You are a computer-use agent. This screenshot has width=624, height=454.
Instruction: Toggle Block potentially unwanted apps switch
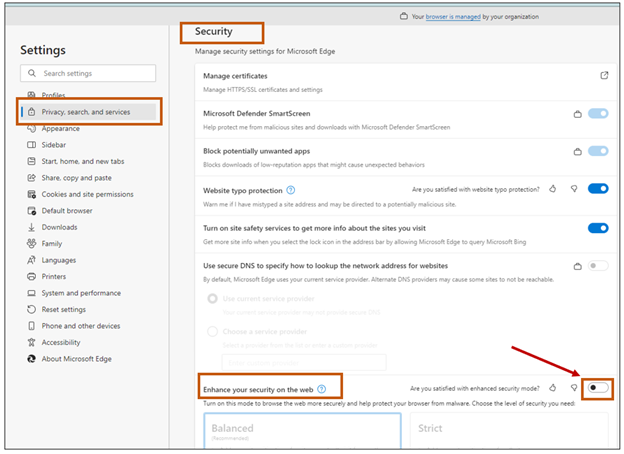point(598,151)
